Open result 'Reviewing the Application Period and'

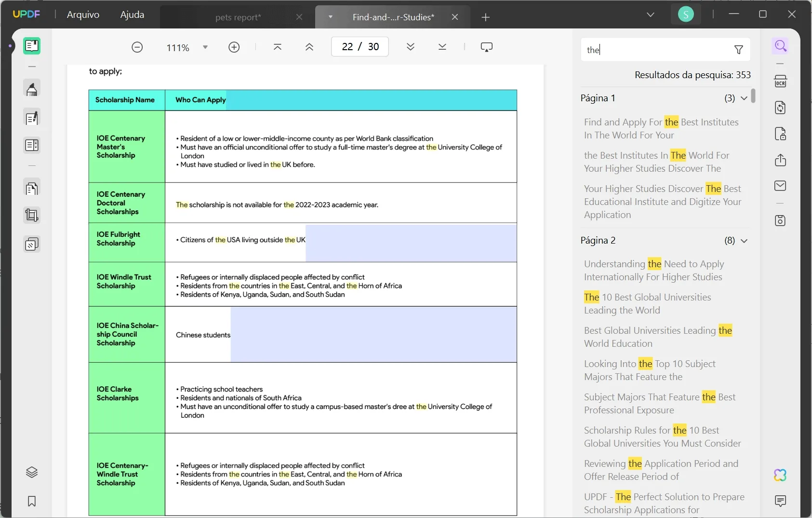pyautogui.click(x=661, y=470)
